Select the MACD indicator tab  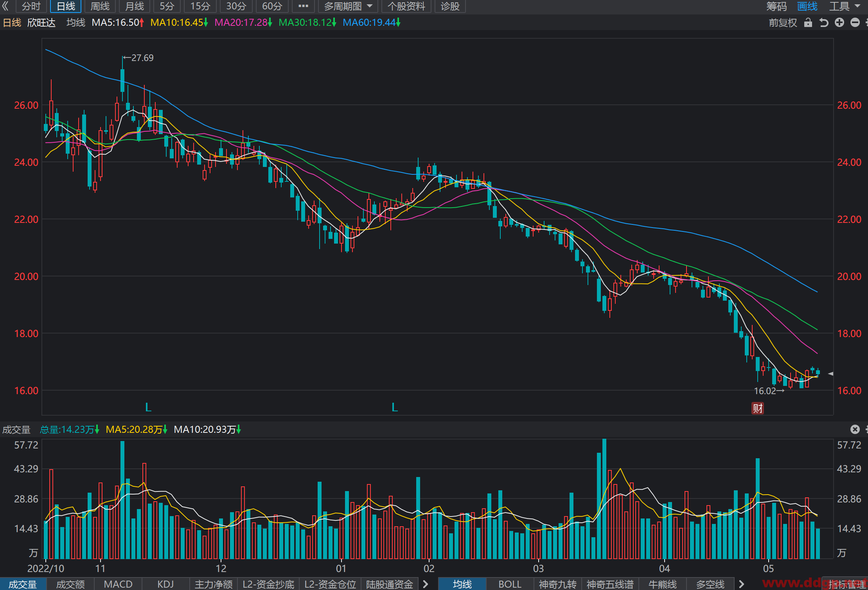pyautogui.click(x=118, y=584)
